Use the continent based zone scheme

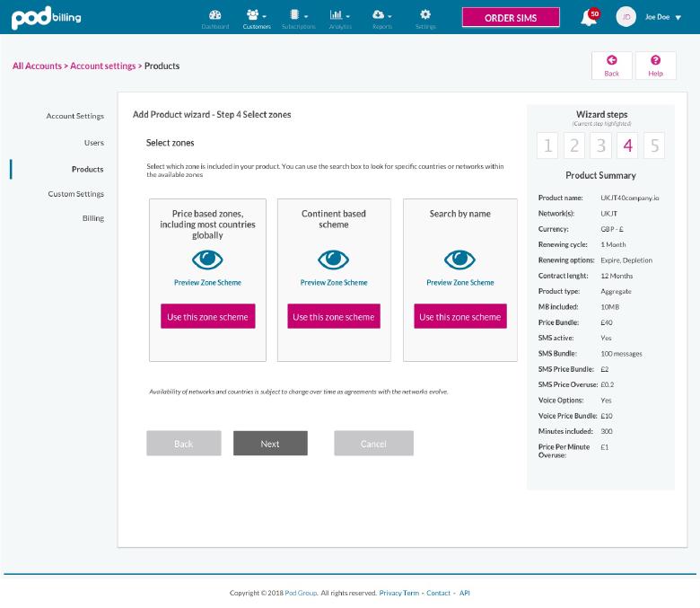pyautogui.click(x=334, y=316)
